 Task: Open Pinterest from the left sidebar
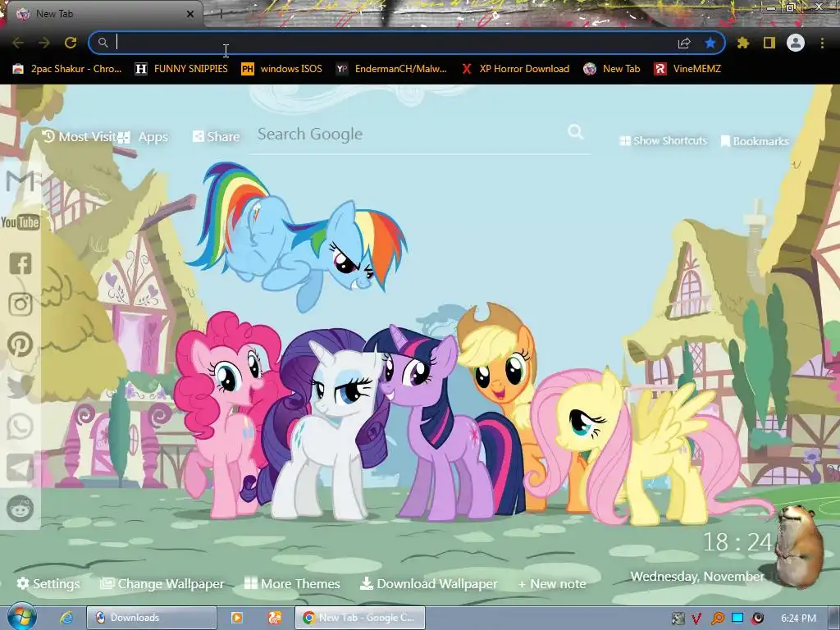(x=21, y=345)
